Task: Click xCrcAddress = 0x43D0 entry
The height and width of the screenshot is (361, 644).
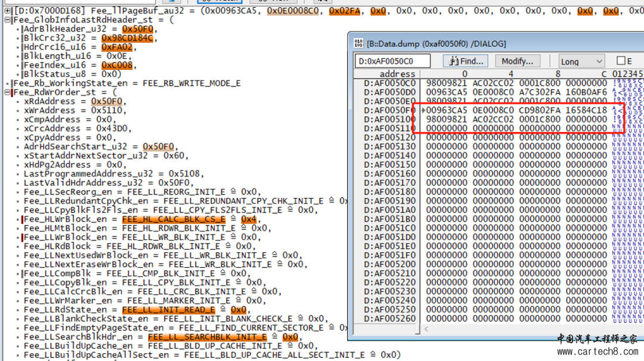Action: tap(77, 128)
